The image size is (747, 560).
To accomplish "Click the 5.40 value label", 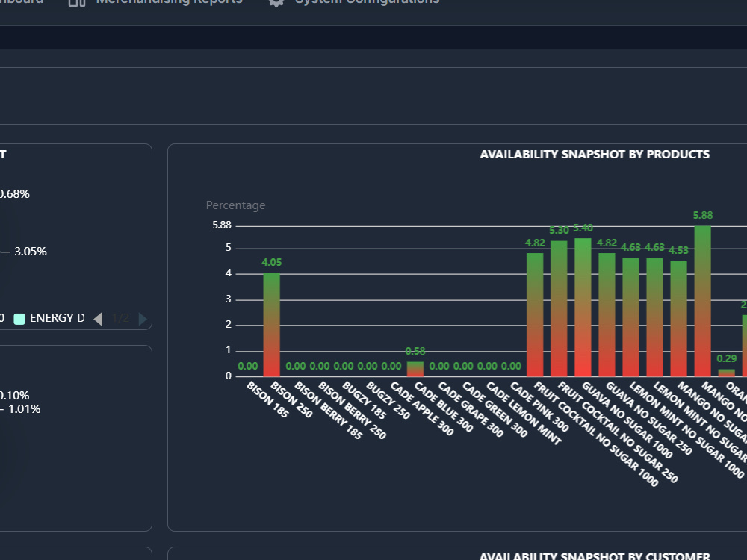I will pyautogui.click(x=583, y=228).
